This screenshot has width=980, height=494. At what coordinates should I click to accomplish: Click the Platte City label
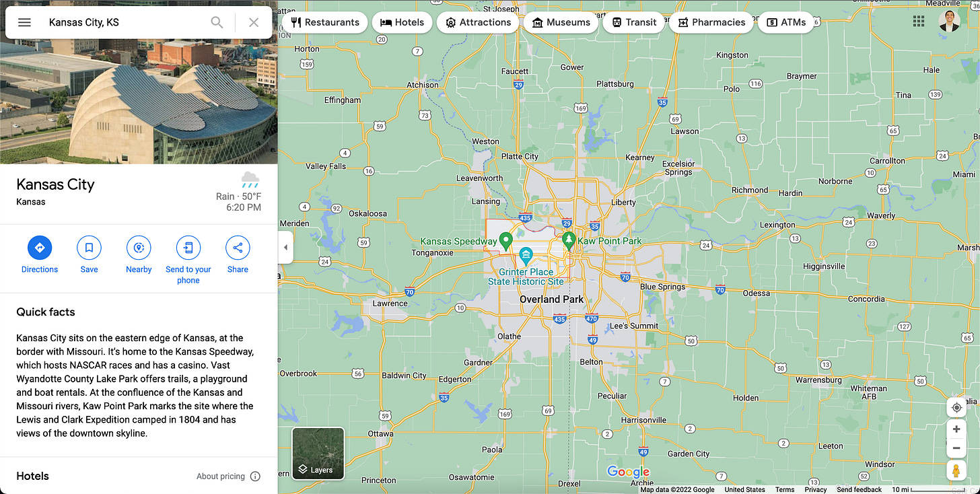click(520, 157)
